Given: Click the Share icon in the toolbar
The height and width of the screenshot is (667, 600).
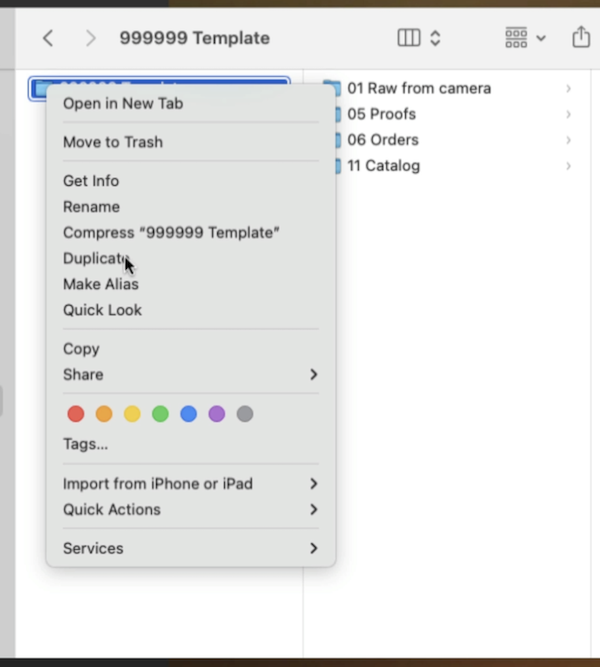Looking at the screenshot, I should 581,37.
